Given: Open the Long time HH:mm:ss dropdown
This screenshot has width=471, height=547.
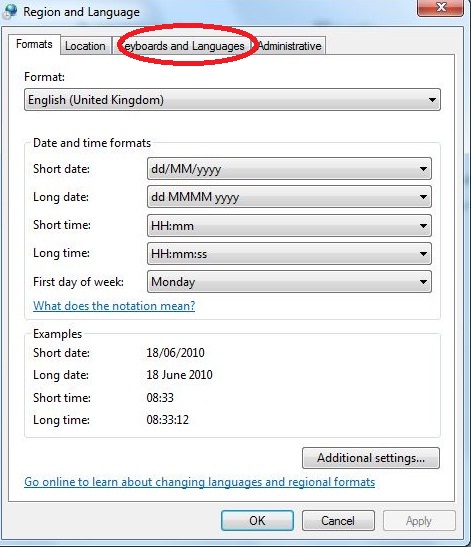Looking at the screenshot, I should [x=289, y=254].
